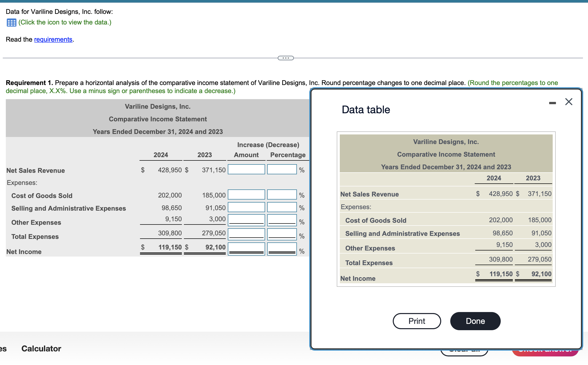Open the requirements link
Image resolution: width=588 pixels, height=365 pixels.
click(x=53, y=40)
